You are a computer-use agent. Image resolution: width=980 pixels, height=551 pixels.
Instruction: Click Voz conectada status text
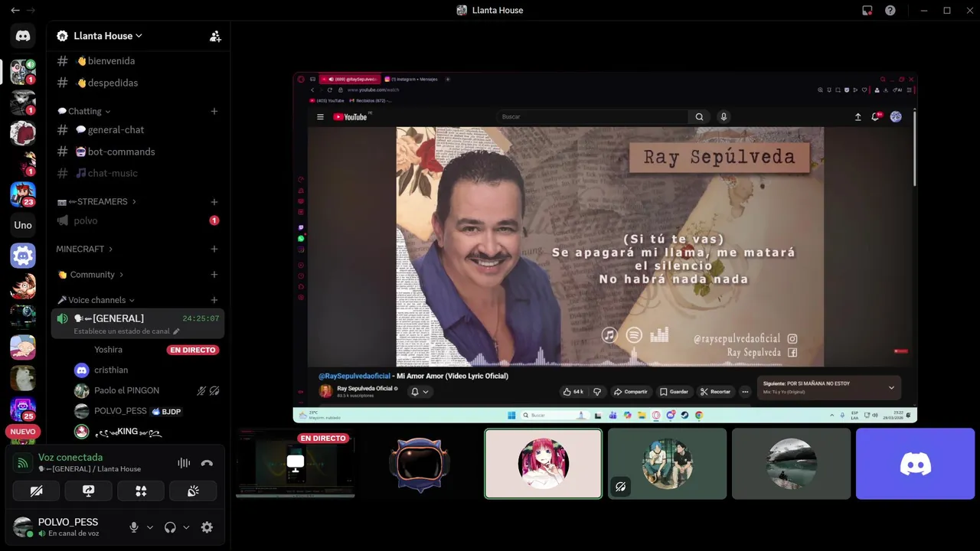(70, 457)
